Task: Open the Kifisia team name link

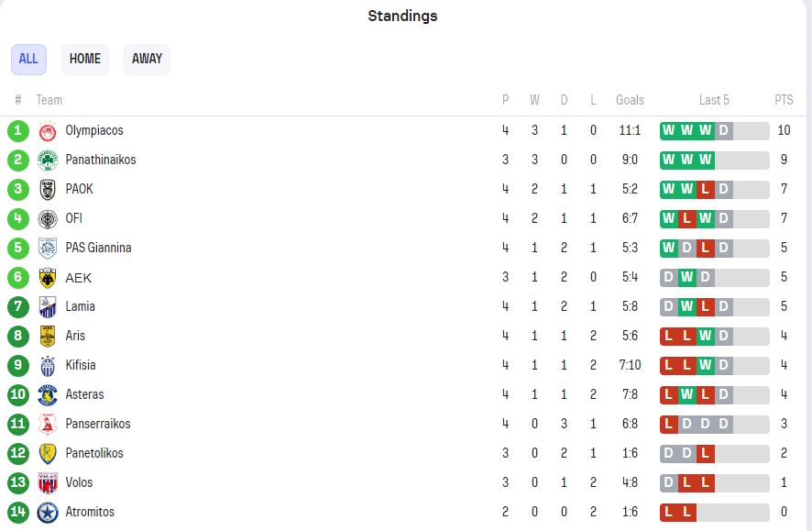Action: (x=81, y=365)
